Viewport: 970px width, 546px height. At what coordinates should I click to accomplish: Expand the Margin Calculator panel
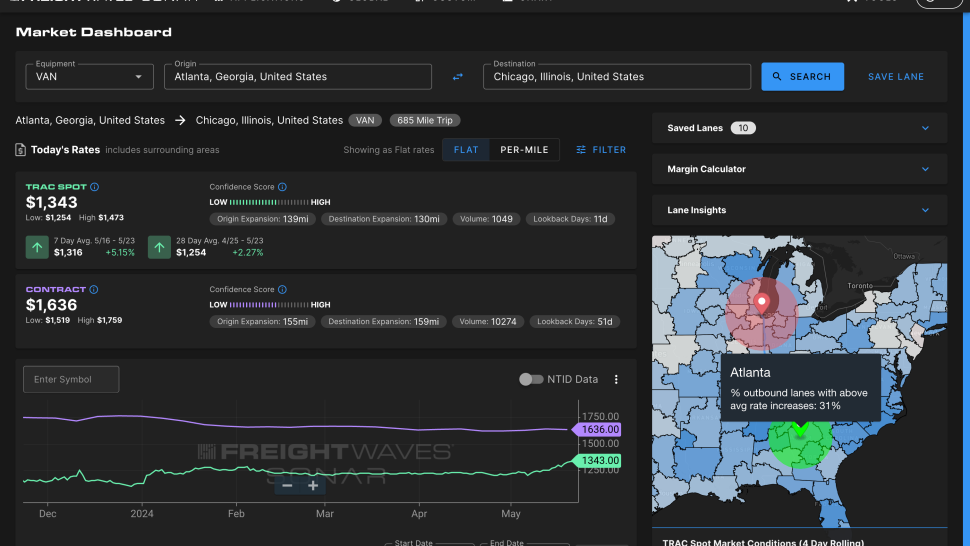point(799,169)
